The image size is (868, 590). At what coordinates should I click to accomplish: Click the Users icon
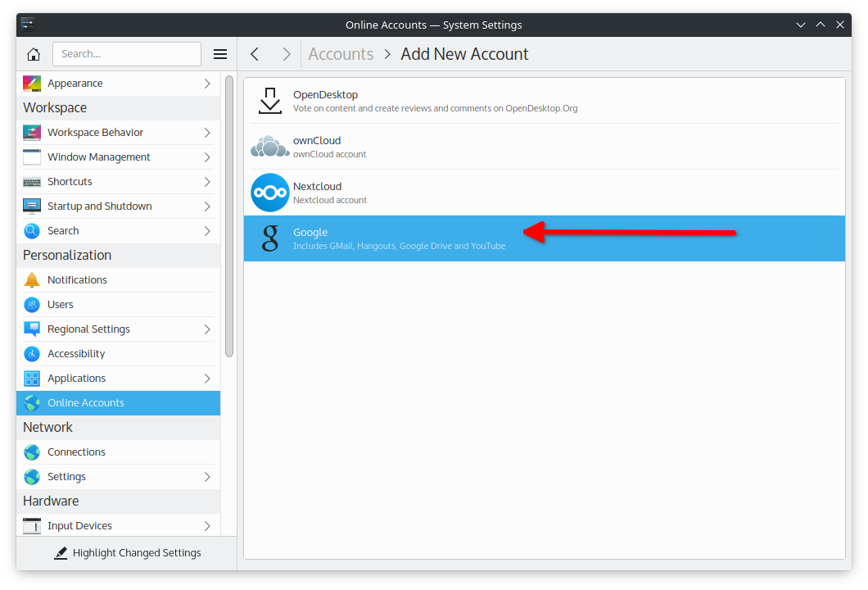tap(32, 305)
